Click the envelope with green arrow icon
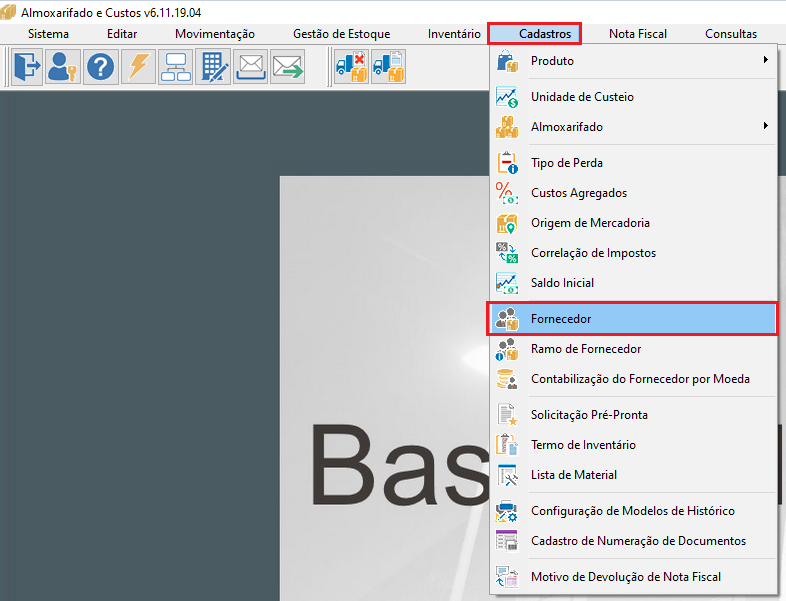Image resolution: width=786 pixels, height=601 pixels. (x=288, y=67)
